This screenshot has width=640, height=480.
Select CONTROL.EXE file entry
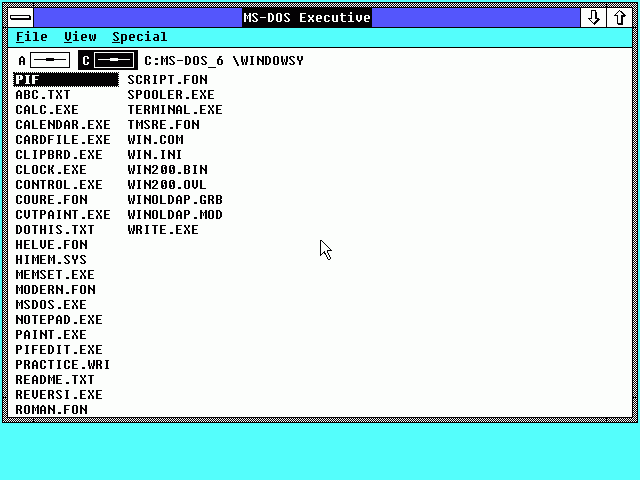click(58, 185)
